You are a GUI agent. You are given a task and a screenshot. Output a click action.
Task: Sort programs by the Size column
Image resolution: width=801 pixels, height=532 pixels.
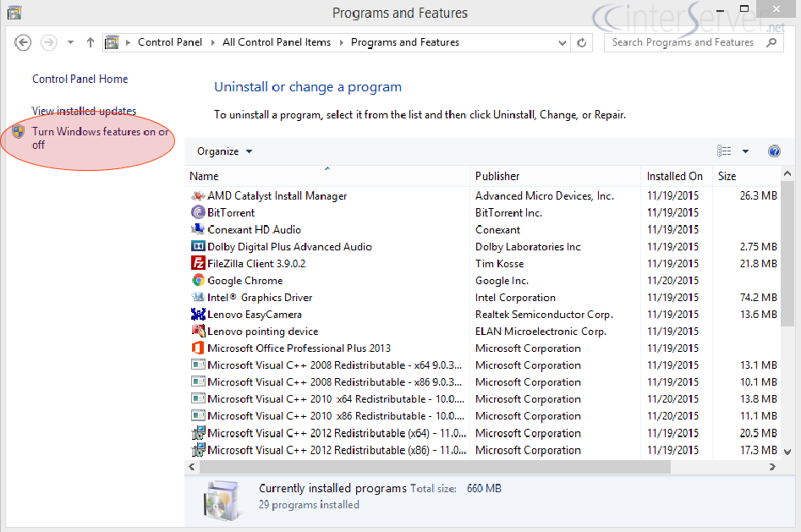click(746, 176)
